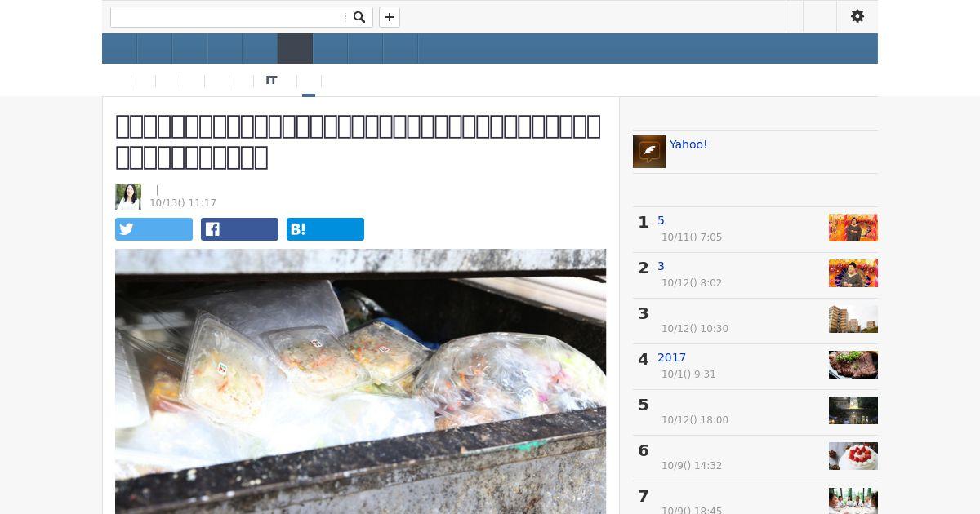Open thumbnail for rank 2 dated 10/12 8:02

click(x=853, y=273)
